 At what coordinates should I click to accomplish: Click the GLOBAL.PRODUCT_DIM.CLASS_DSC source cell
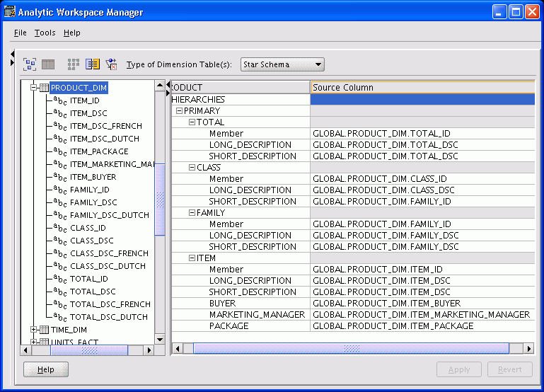click(422, 190)
